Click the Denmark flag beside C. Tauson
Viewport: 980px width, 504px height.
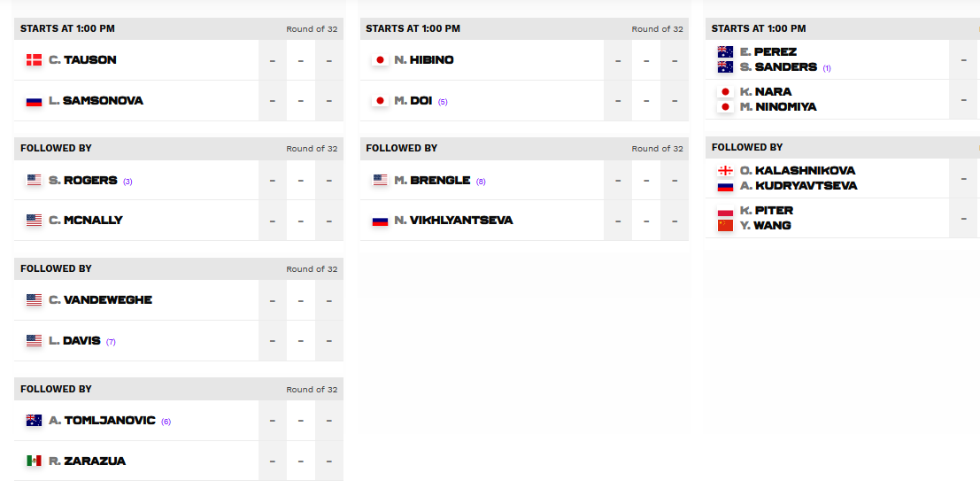[x=34, y=60]
